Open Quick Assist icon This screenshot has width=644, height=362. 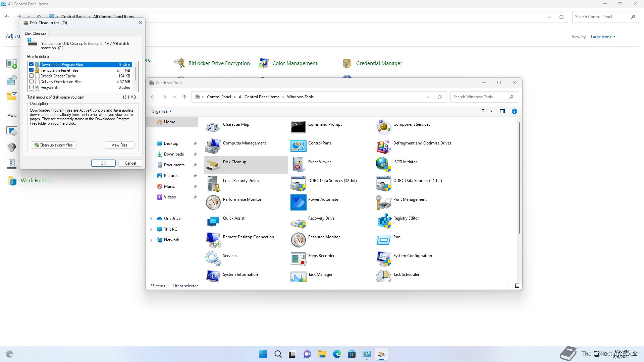(213, 221)
